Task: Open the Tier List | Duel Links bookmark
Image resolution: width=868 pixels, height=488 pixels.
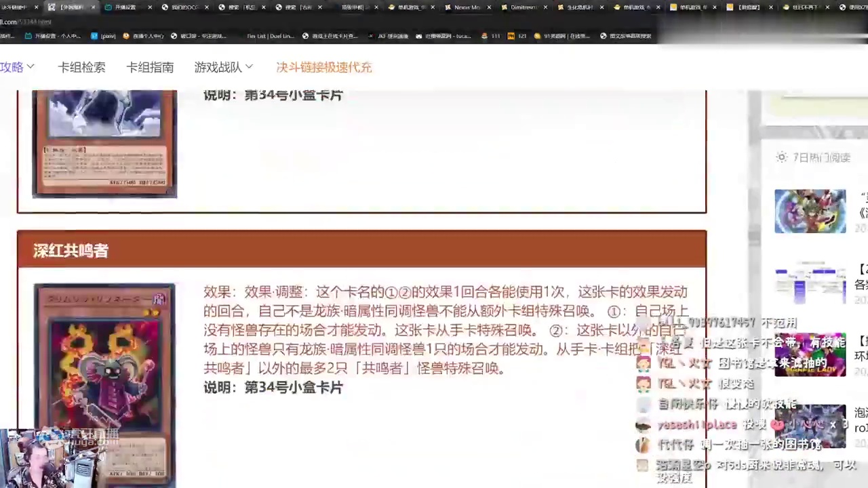Action: [271, 36]
